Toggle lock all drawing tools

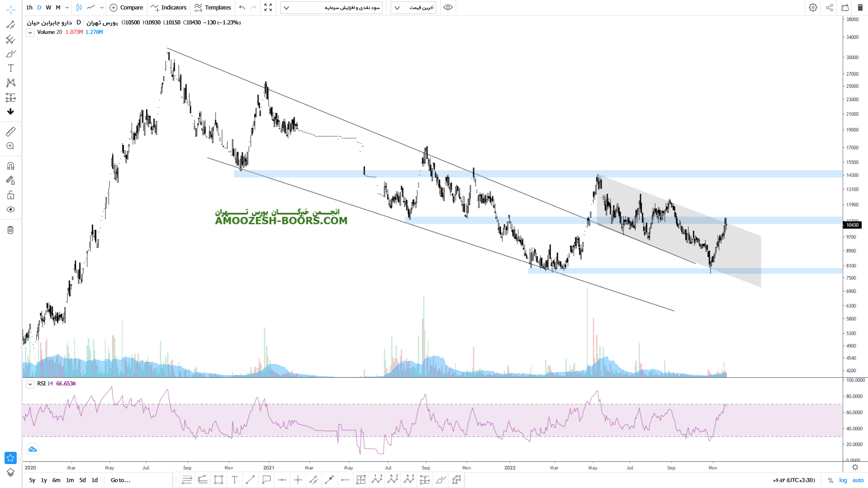point(11,195)
